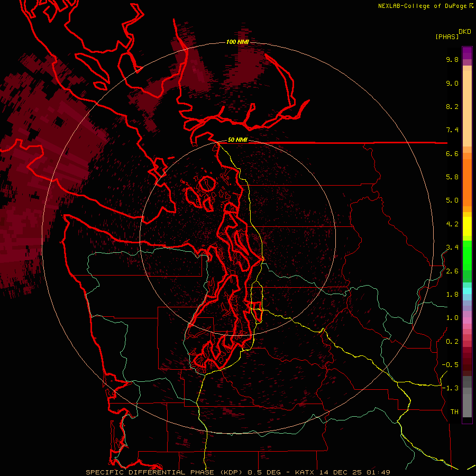Click the 1.0 legend value
This screenshot has width=476, height=476.
pyautogui.click(x=452, y=318)
